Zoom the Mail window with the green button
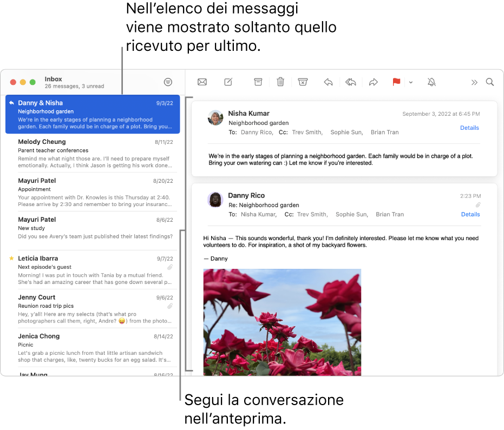Screen dimensions: 504x430 pyautogui.click(x=32, y=82)
